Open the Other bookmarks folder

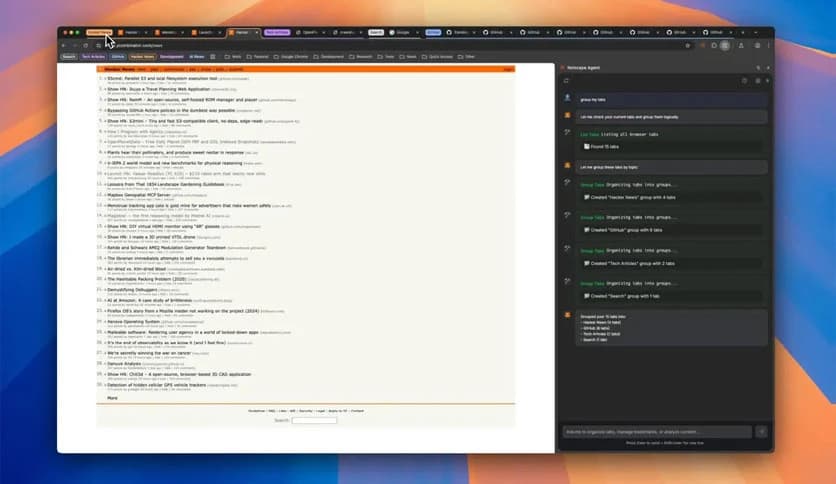point(466,57)
